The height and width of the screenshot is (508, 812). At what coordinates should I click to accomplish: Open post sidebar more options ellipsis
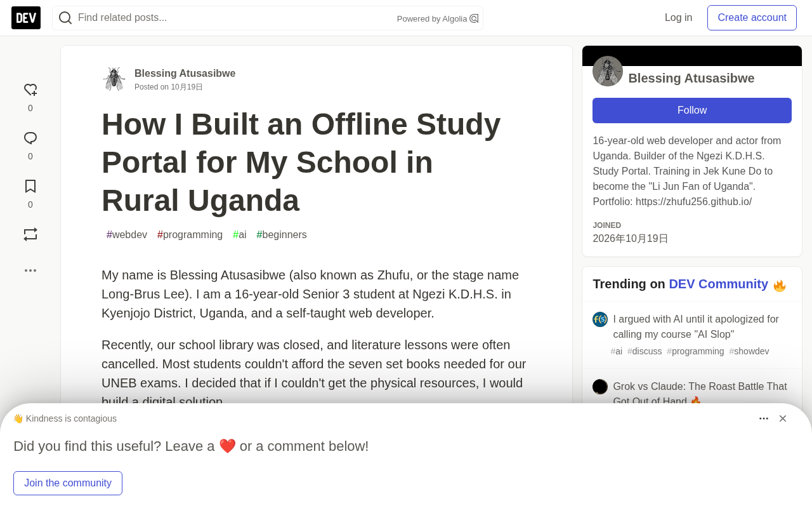point(30,271)
